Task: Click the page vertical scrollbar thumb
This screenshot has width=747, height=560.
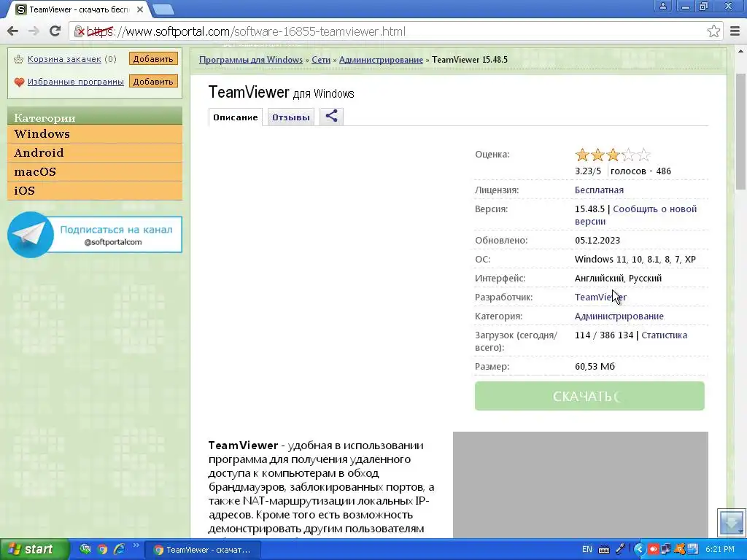Action: point(741,131)
